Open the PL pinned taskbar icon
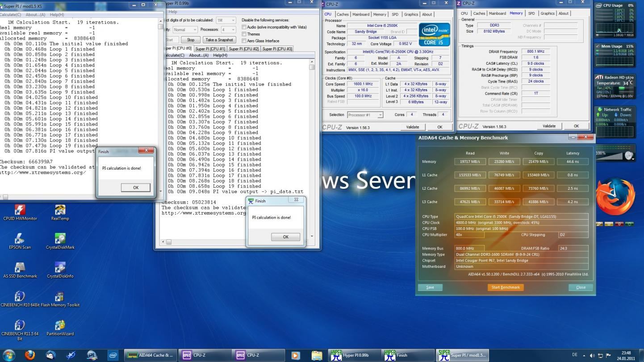The image size is (644, 362). click(x=92, y=355)
